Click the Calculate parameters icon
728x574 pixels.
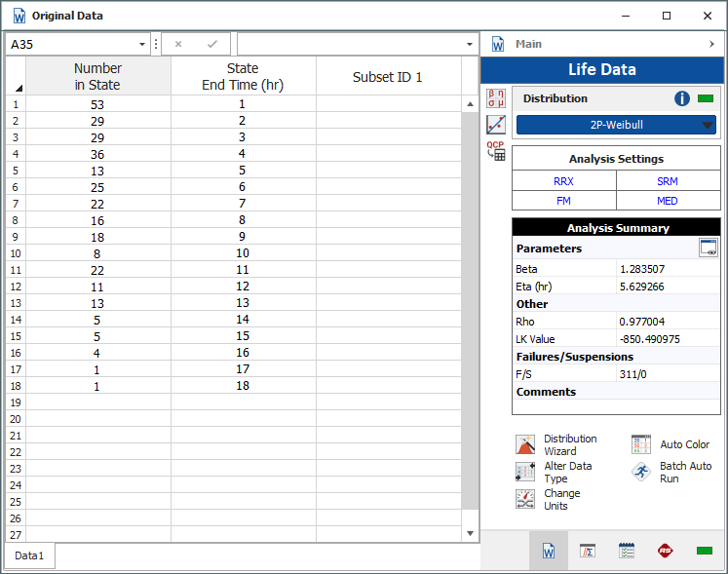point(496,98)
